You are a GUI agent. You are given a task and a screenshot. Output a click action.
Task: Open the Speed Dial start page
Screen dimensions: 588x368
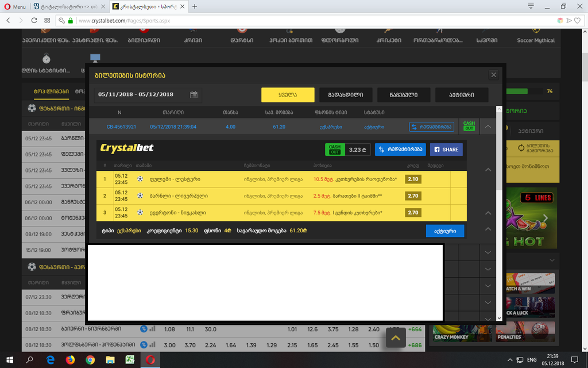47,21
